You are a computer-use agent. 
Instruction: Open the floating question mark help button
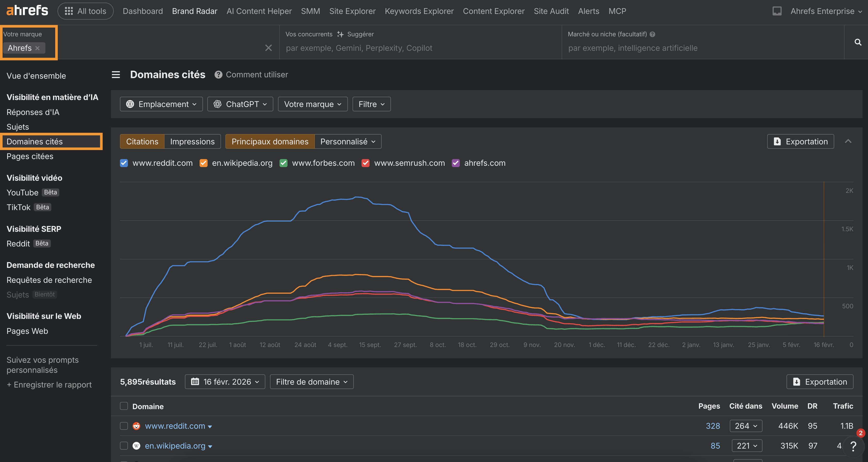(853, 446)
